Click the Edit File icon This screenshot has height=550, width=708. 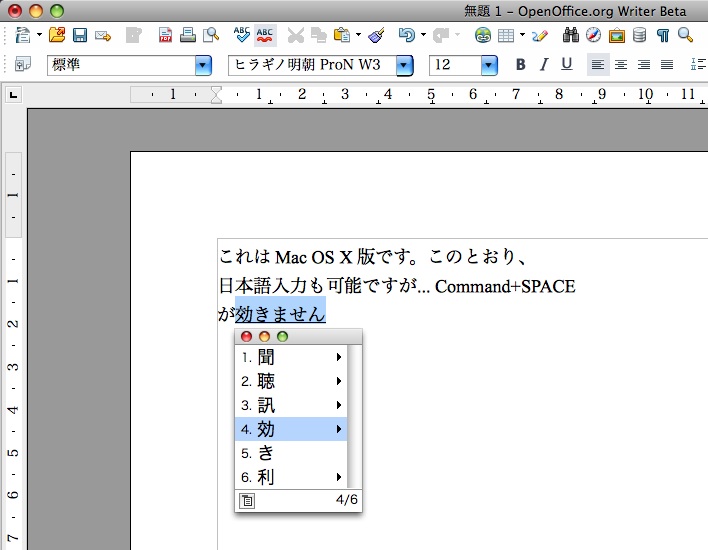[134, 35]
